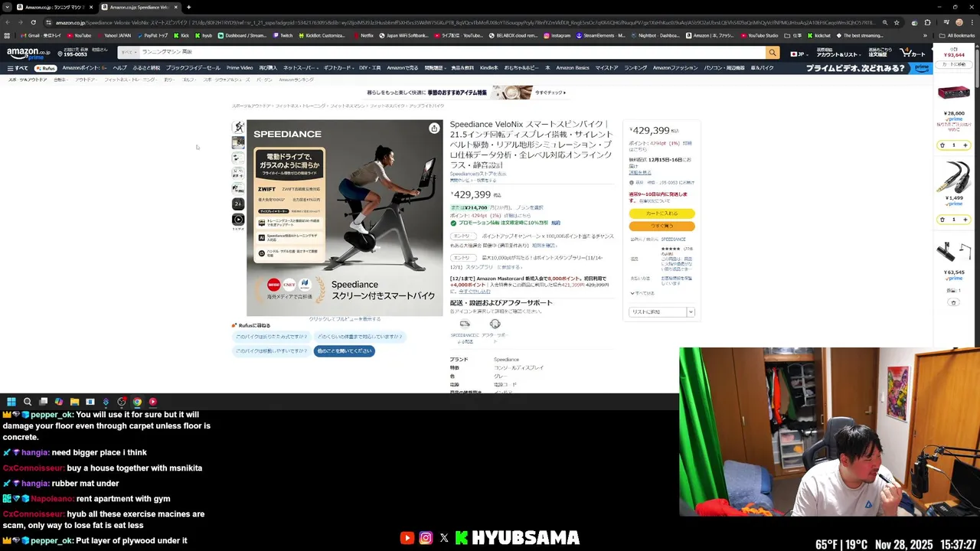980x551 pixels.
Task: Open 注文履歴 orders link
Action: [879, 53]
